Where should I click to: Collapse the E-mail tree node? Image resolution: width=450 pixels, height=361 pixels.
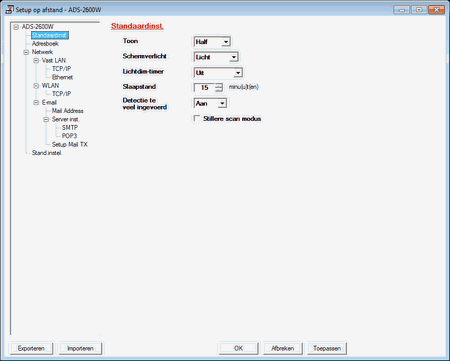coord(36,102)
